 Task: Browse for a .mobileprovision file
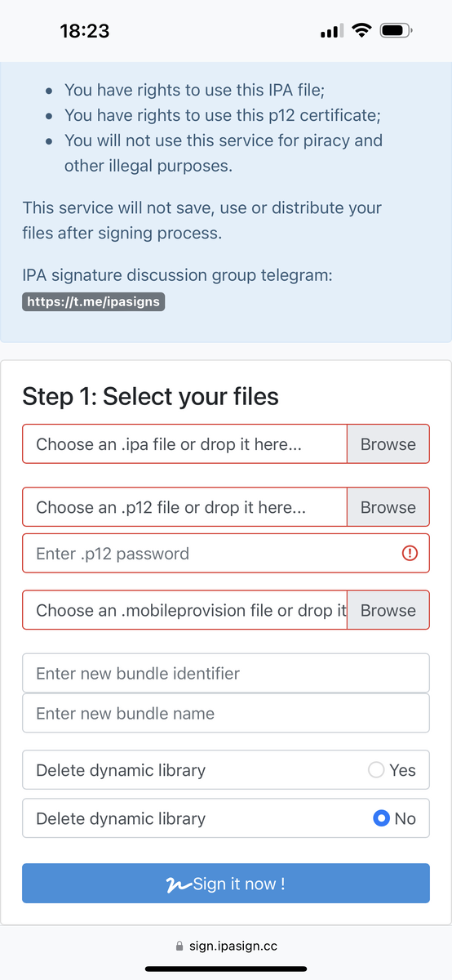tap(388, 610)
